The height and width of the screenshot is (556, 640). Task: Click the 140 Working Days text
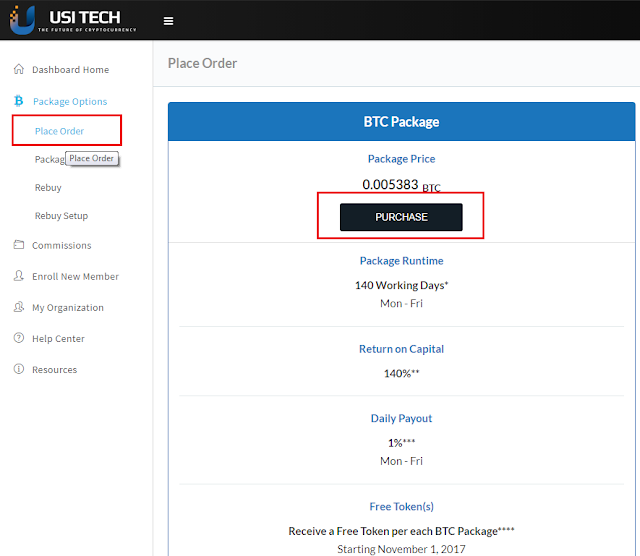click(x=402, y=285)
